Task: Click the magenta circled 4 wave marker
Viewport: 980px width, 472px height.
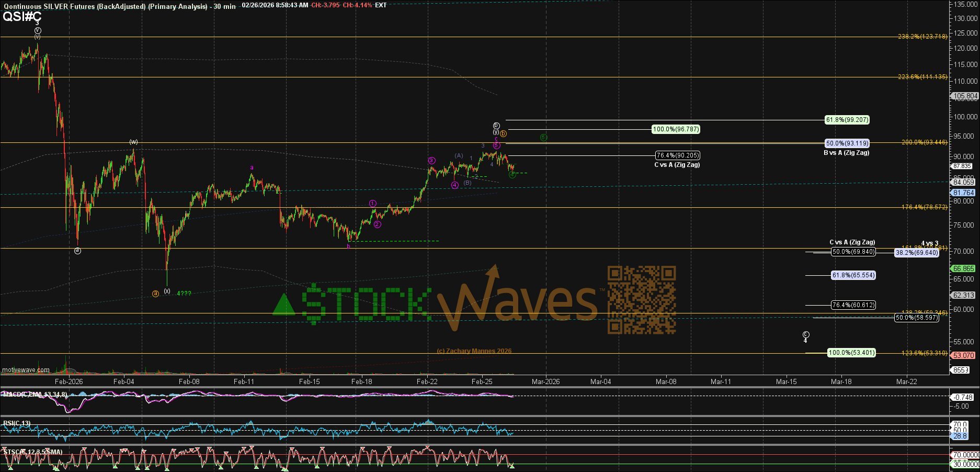Action: click(x=455, y=185)
